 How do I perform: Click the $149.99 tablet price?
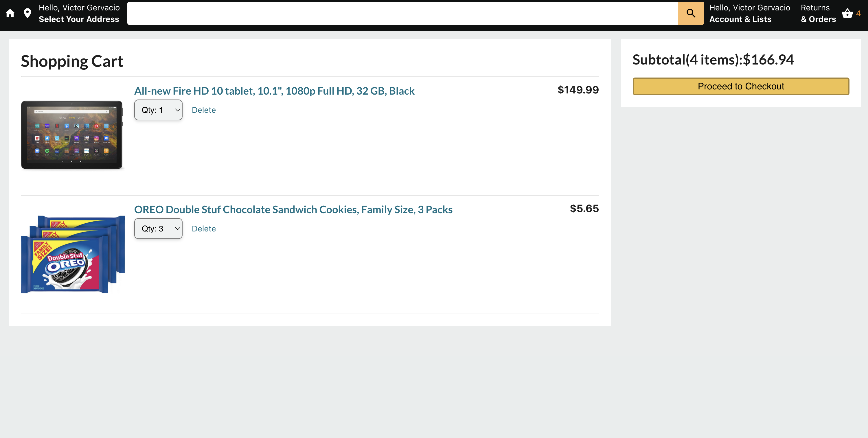(578, 90)
